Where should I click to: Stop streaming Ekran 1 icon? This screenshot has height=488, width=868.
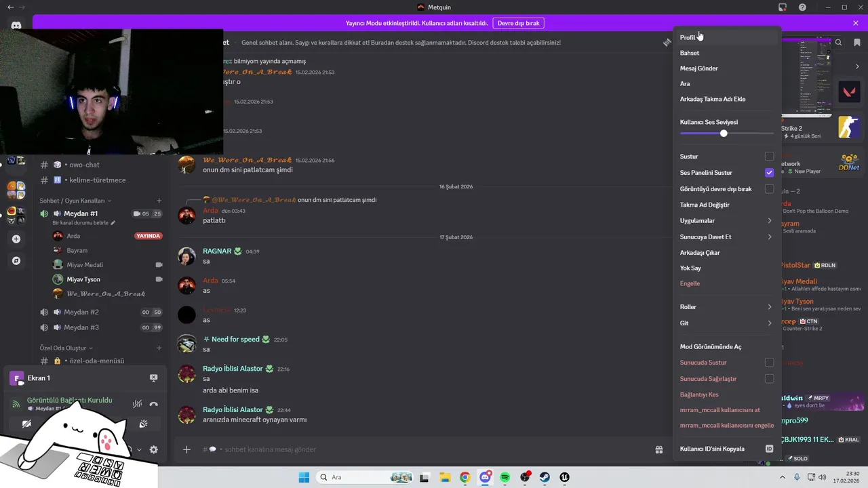[x=154, y=378]
